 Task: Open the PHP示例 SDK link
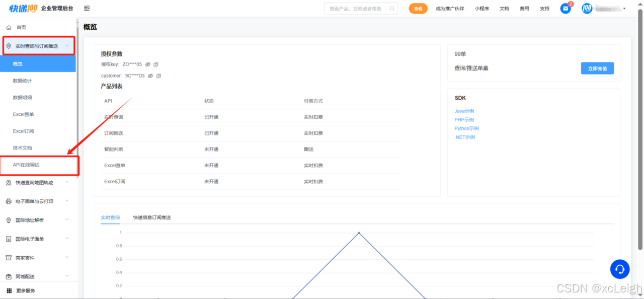(x=464, y=120)
